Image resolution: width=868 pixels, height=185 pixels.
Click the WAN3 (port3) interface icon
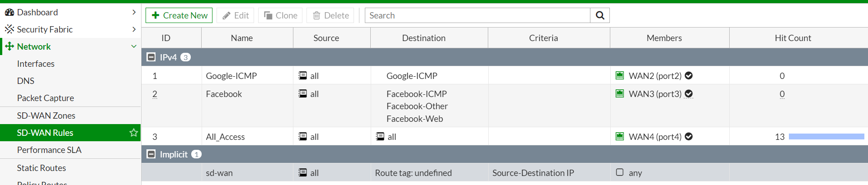(620, 93)
